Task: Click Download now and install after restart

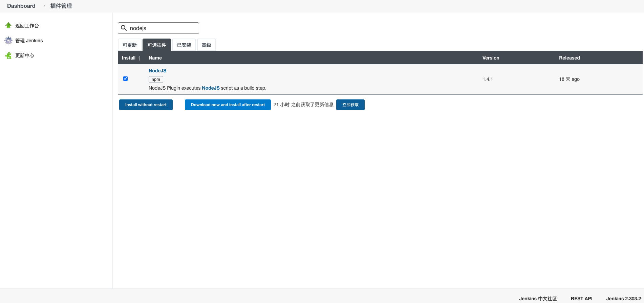Action: (228, 105)
